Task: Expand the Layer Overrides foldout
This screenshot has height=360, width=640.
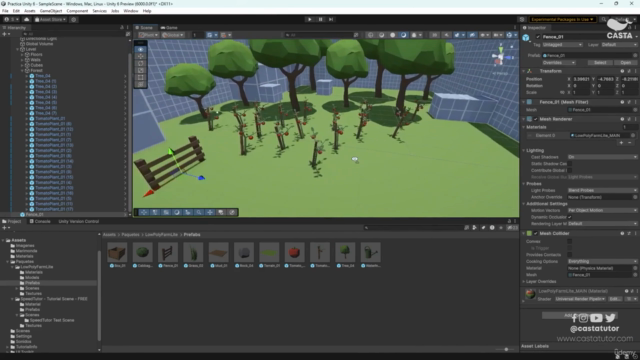Action: point(524,282)
